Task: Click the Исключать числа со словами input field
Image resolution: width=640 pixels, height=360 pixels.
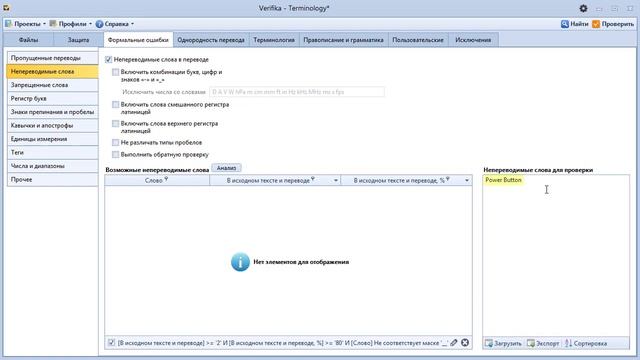Action: (x=297, y=92)
